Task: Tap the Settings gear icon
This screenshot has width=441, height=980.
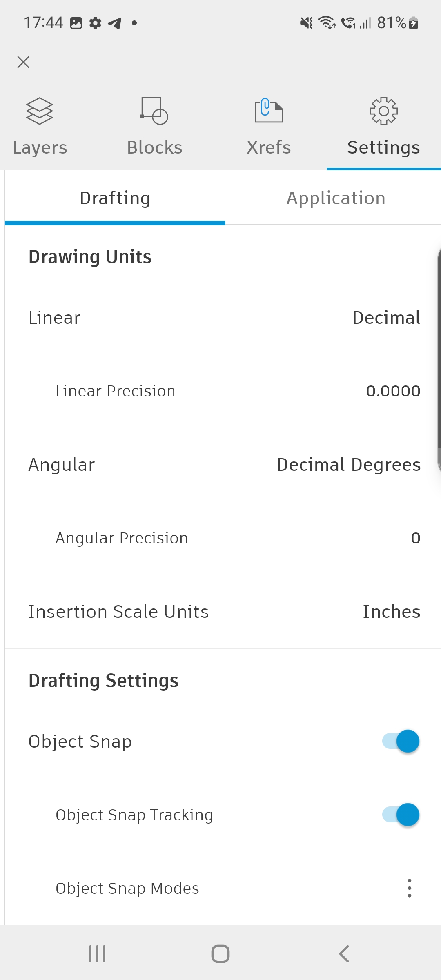Action: pyautogui.click(x=383, y=111)
